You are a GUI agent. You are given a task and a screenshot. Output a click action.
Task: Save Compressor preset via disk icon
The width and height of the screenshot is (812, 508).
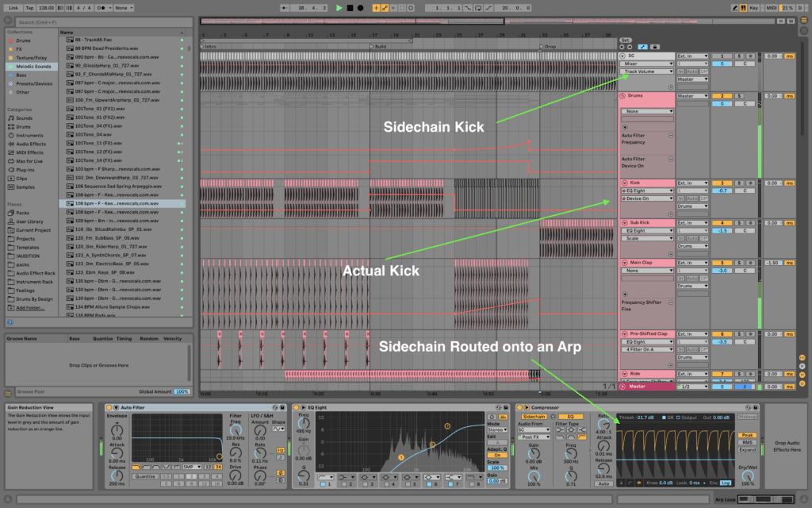coord(756,407)
